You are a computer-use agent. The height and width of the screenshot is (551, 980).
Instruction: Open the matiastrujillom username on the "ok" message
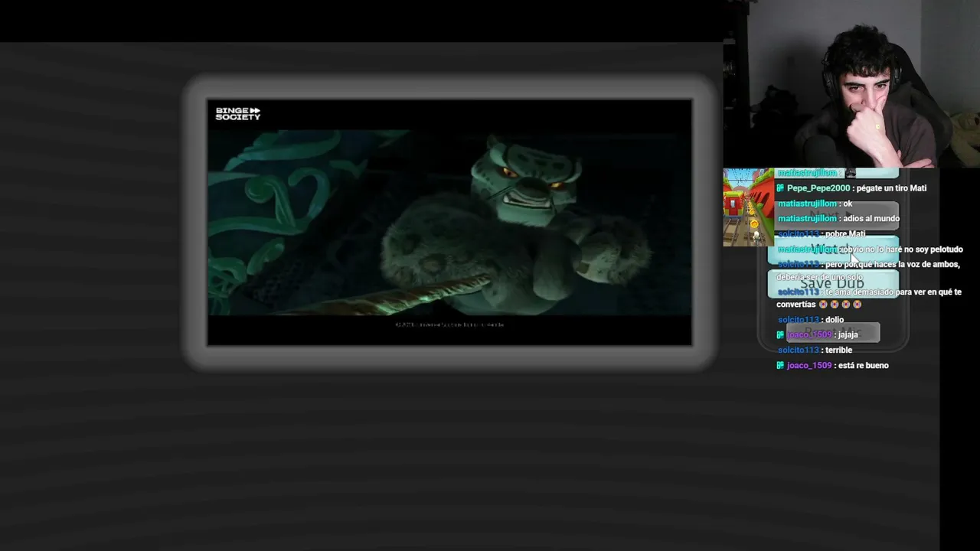pos(807,204)
